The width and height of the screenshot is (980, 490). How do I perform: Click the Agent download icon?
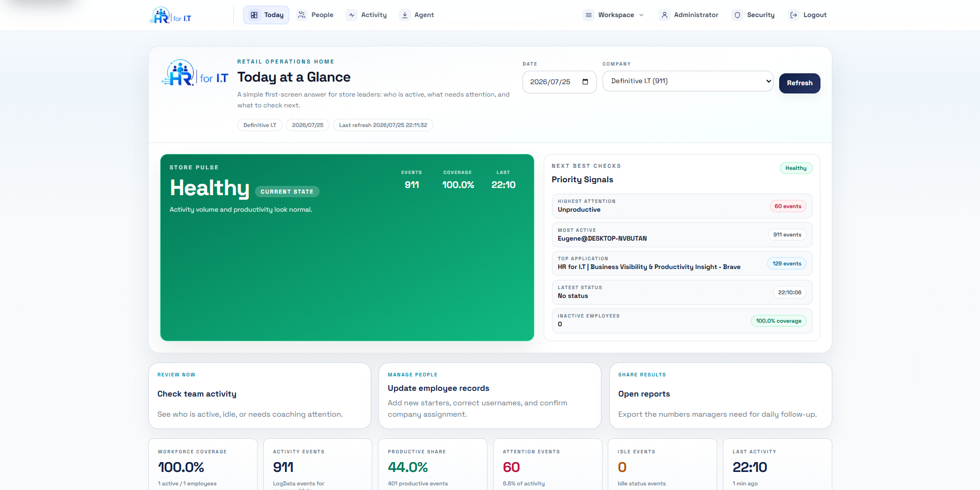[x=405, y=15]
